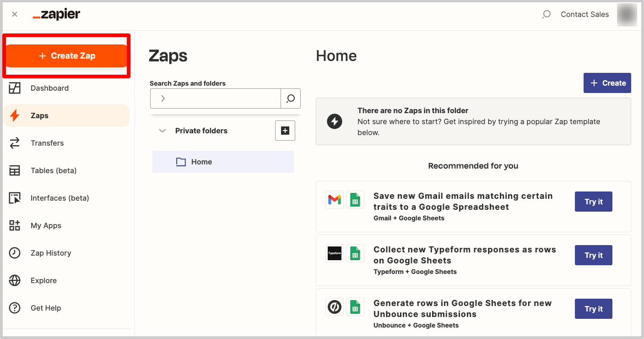Open Tables (beta) in the sidebar

54,170
